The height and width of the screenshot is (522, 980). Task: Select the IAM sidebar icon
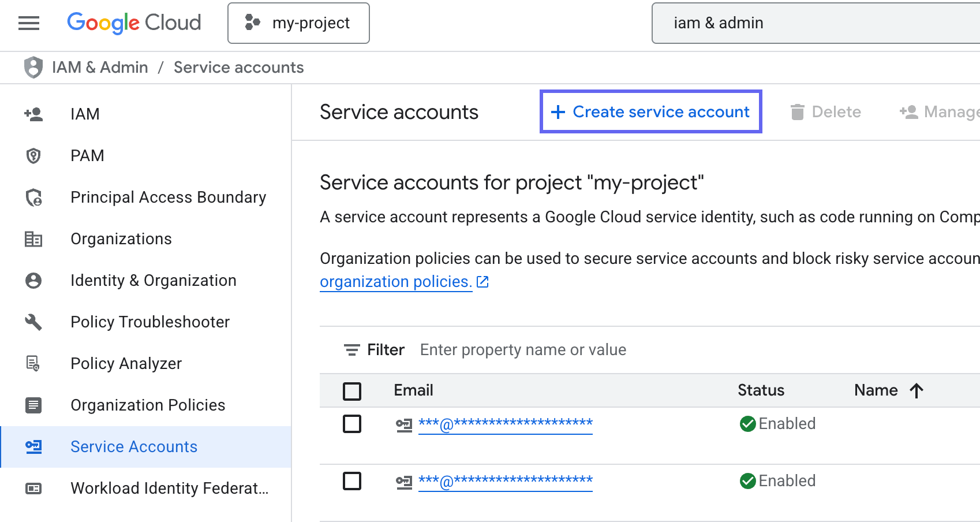click(x=33, y=114)
